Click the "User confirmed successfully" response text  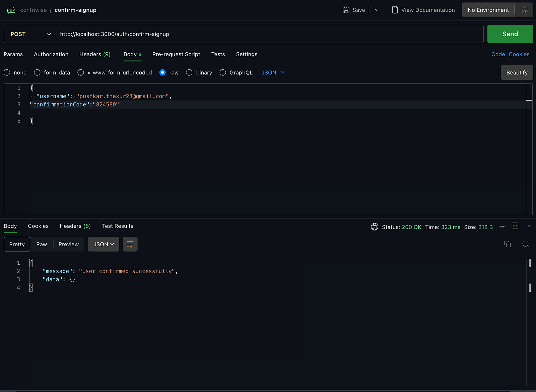[127, 271]
